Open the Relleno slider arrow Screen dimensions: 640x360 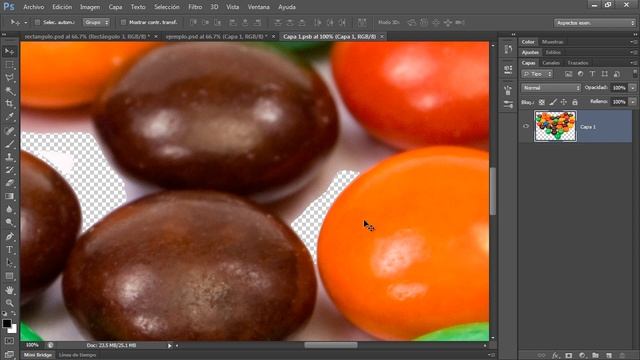633,102
